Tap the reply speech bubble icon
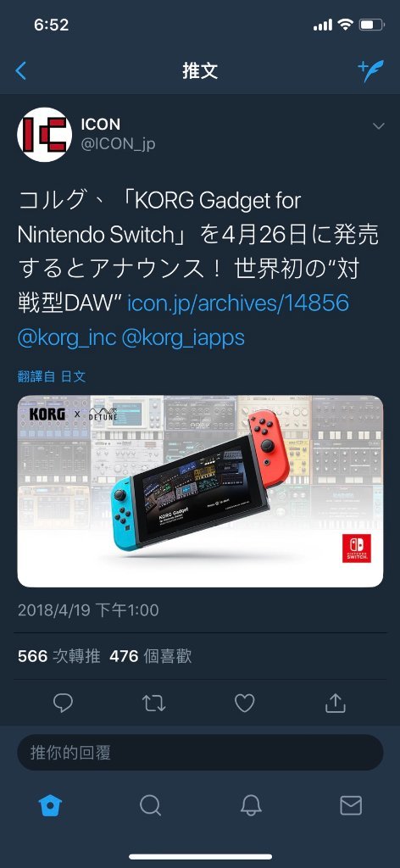 [63, 703]
